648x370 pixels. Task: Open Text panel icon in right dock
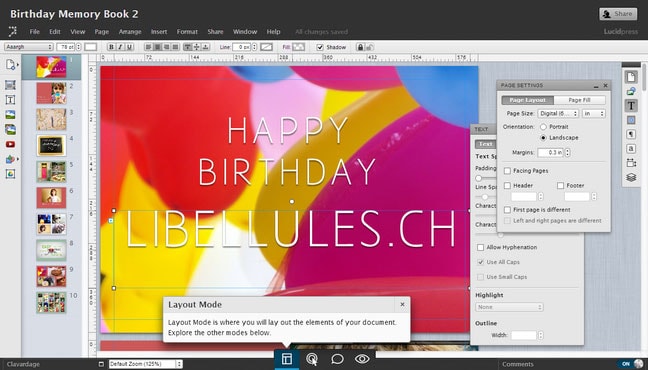[631, 106]
